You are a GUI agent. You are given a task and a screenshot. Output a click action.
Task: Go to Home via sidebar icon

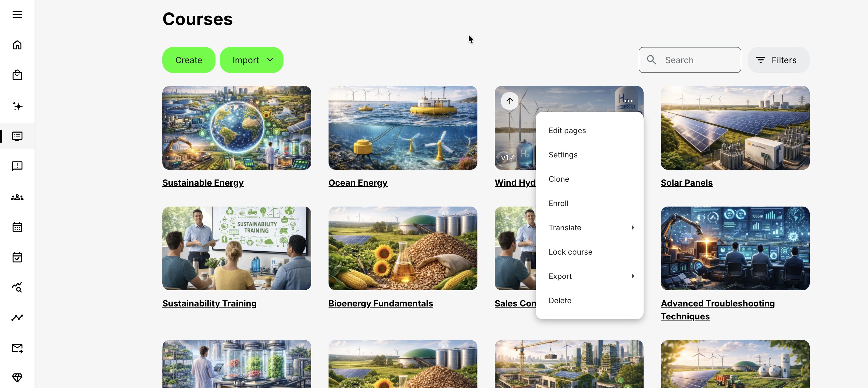pos(17,45)
